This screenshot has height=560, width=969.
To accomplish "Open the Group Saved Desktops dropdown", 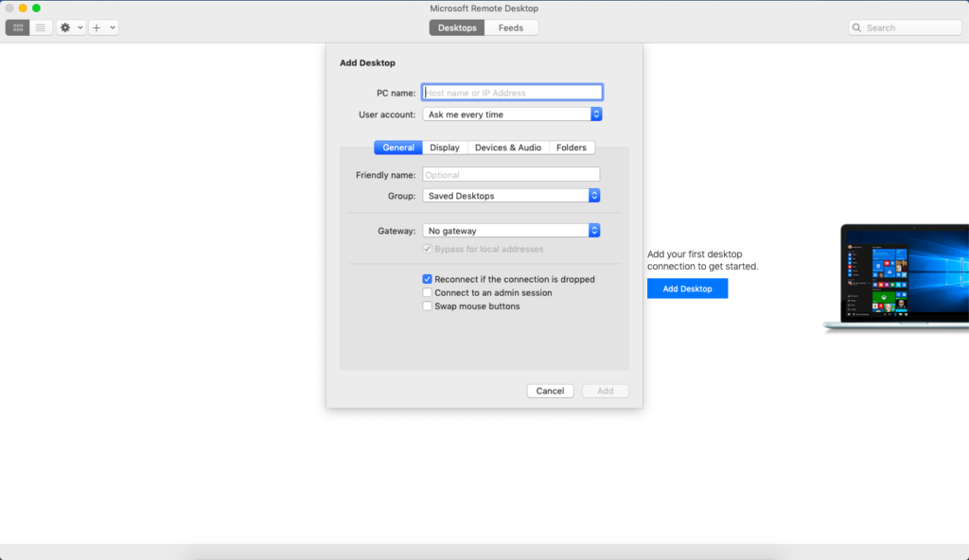I will click(511, 195).
